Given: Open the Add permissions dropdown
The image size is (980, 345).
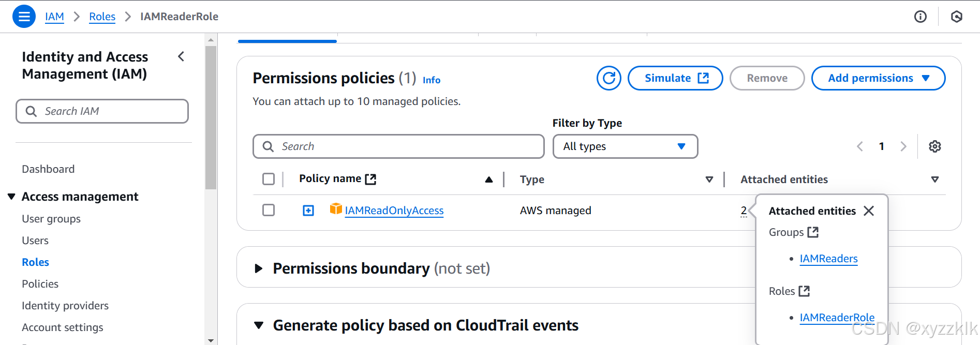Looking at the screenshot, I should pos(878,78).
